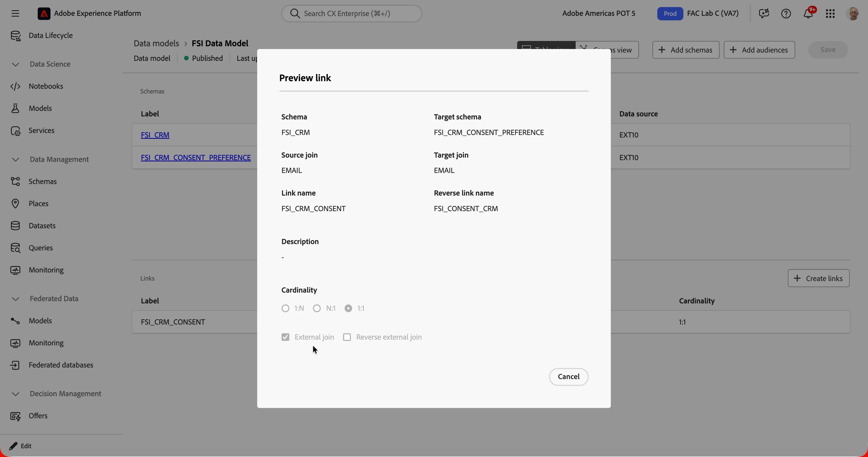Collapse the Federated Data section
Image resolution: width=868 pixels, height=457 pixels.
pyautogui.click(x=16, y=299)
